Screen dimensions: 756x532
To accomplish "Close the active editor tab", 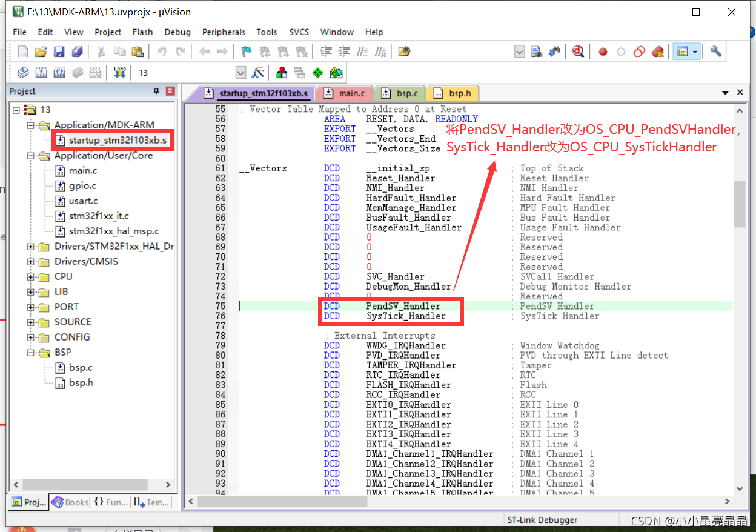I will point(740,93).
